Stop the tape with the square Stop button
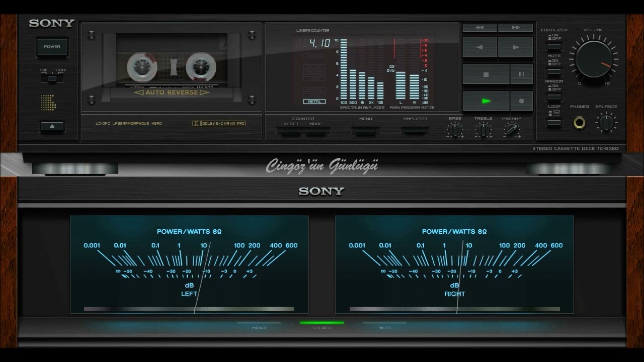This screenshot has width=644, height=362. coord(486,74)
